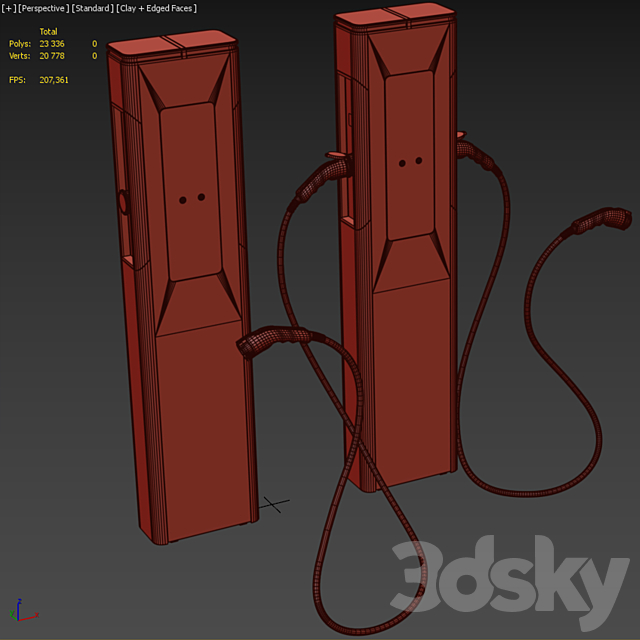Select the charging plug on the far right cable
Viewport: 640px width, 640px height.
pyautogui.click(x=602, y=220)
